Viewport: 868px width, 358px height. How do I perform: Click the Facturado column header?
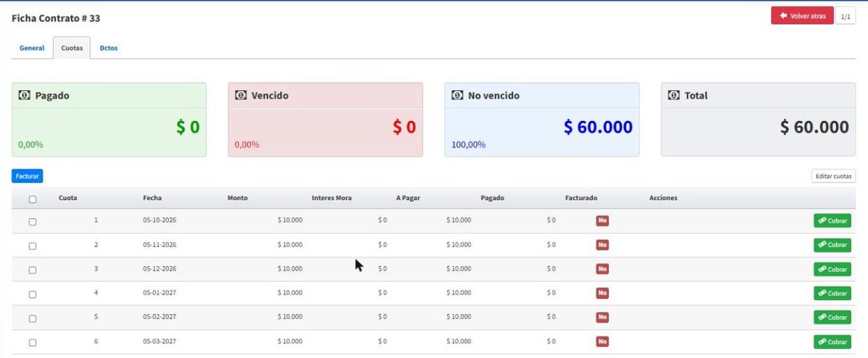581,199
